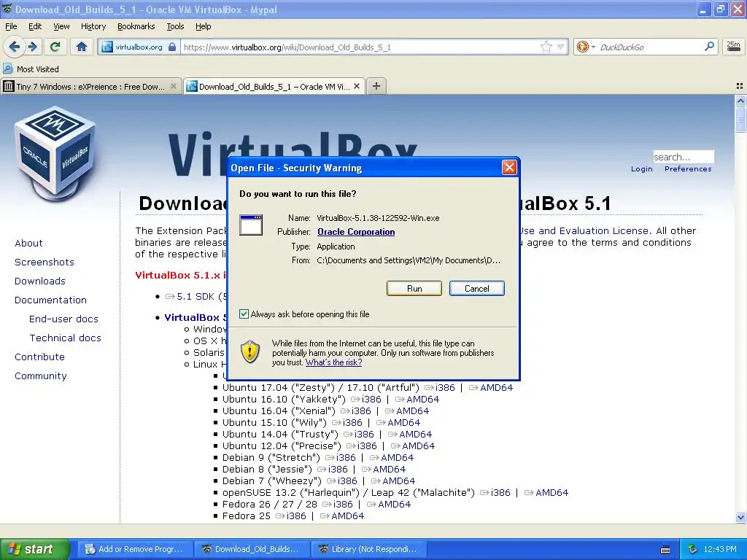Open the Screenshots sidebar link
The image size is (747, 560).
tap(44, 262)
